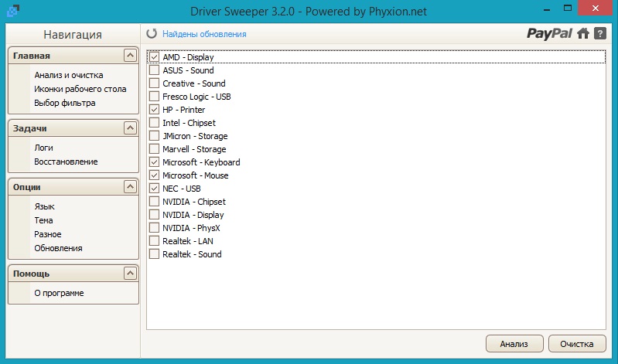Viewport: 618px width, 364px height.
Task: Uncheck the HP - Printer checkbox
Action: click(154, 110)
